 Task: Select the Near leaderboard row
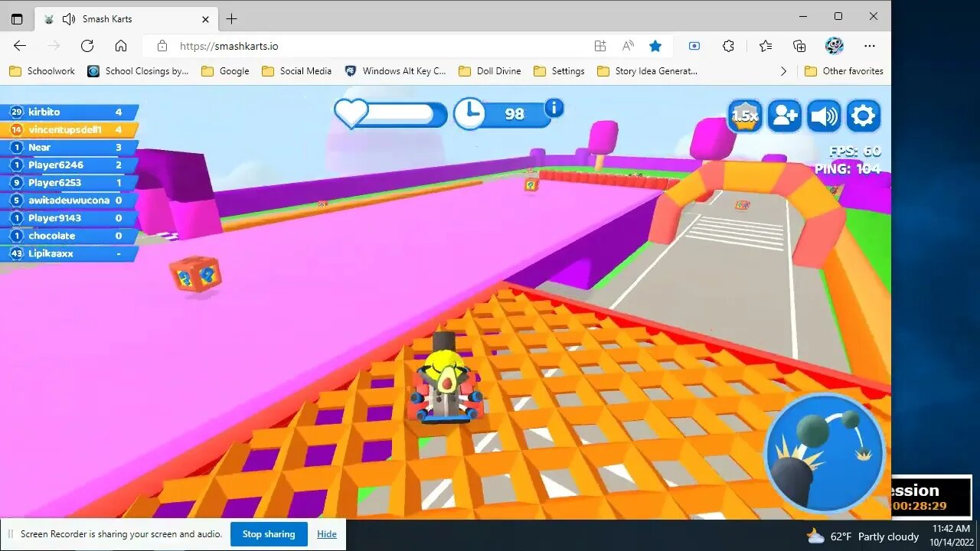(x=70, y=147)
